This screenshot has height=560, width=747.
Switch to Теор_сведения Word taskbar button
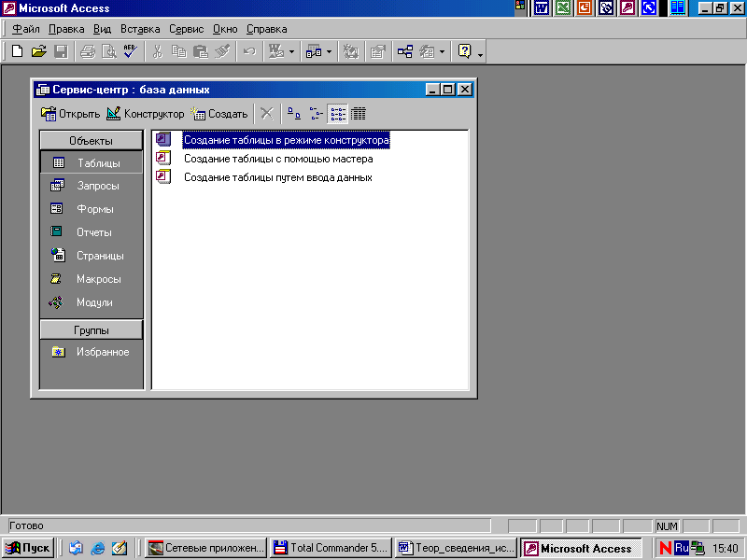456,548
